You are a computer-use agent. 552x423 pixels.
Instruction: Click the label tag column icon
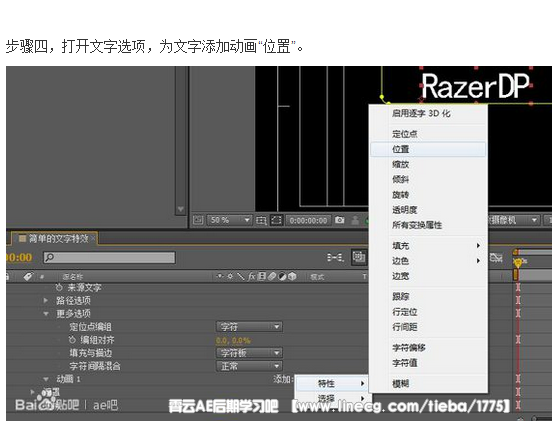(x=28, y=277)
